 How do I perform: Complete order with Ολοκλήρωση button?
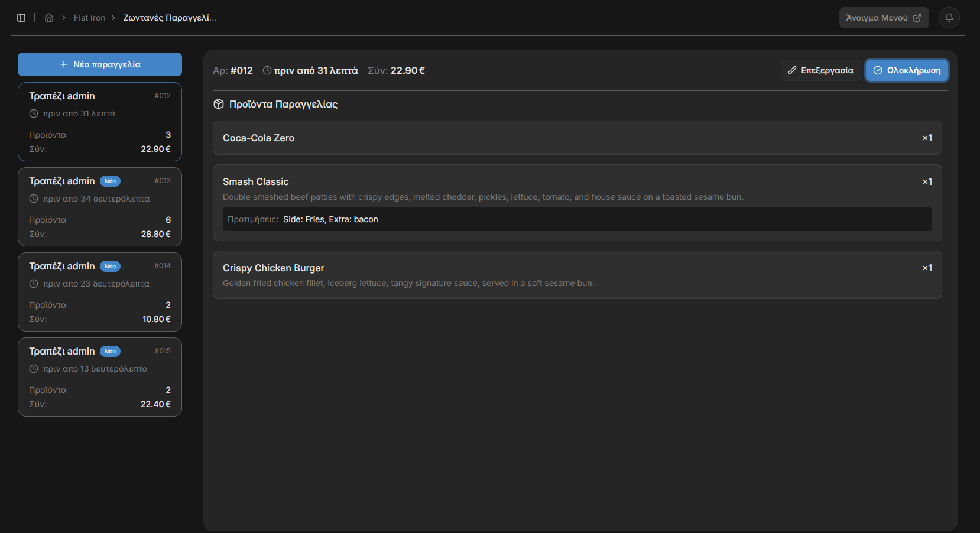907,70
